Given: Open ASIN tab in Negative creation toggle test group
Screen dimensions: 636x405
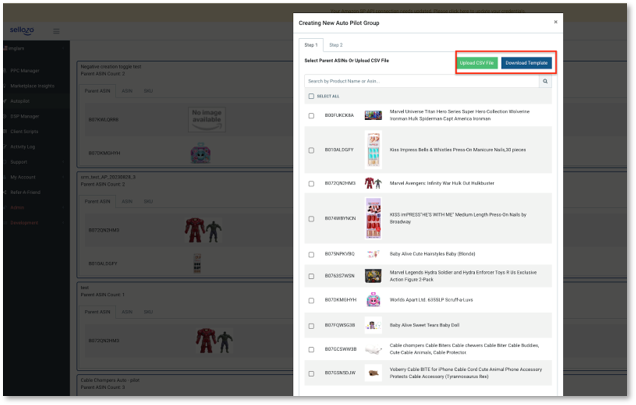Looking at the screenshot, I should pos(127,91).
